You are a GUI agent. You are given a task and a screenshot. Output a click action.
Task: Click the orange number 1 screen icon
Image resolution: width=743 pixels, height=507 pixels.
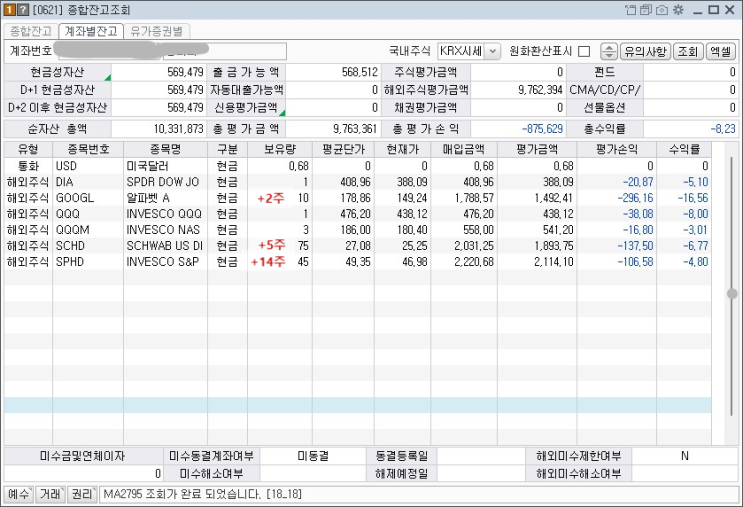9,9
